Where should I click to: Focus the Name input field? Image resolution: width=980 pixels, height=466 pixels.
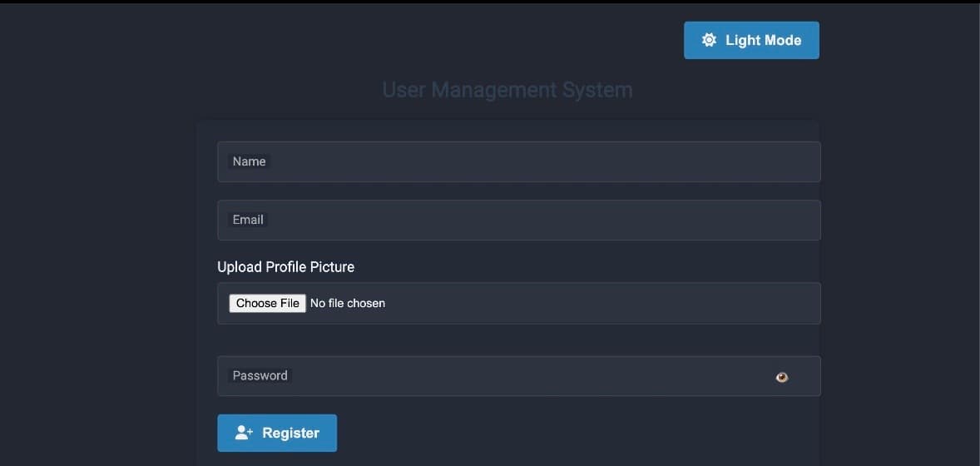click(519, 161)
